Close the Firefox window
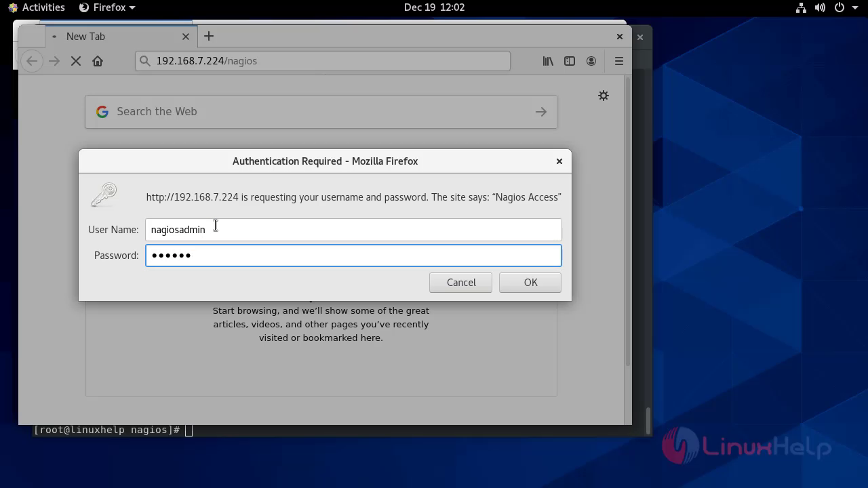This screenshot has height=488, width=868. [620, 37]
